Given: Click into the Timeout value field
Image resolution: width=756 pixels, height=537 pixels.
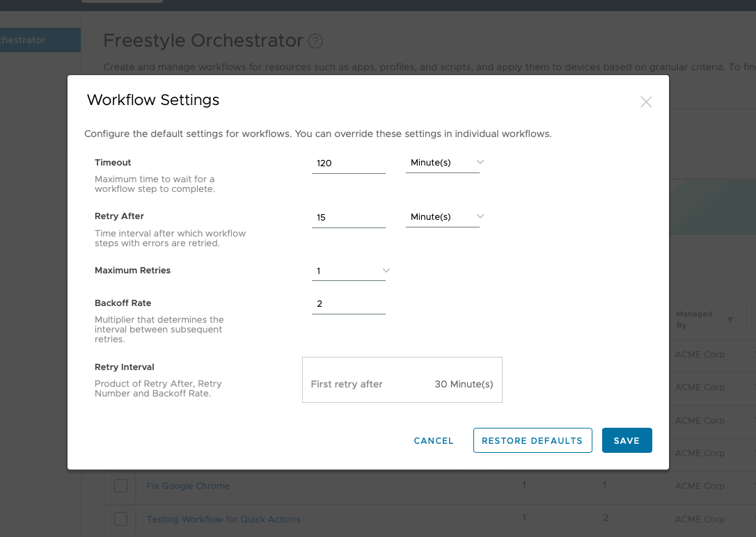Looking at the screenshot, I should pyautogui.click(x=348, y=163).
